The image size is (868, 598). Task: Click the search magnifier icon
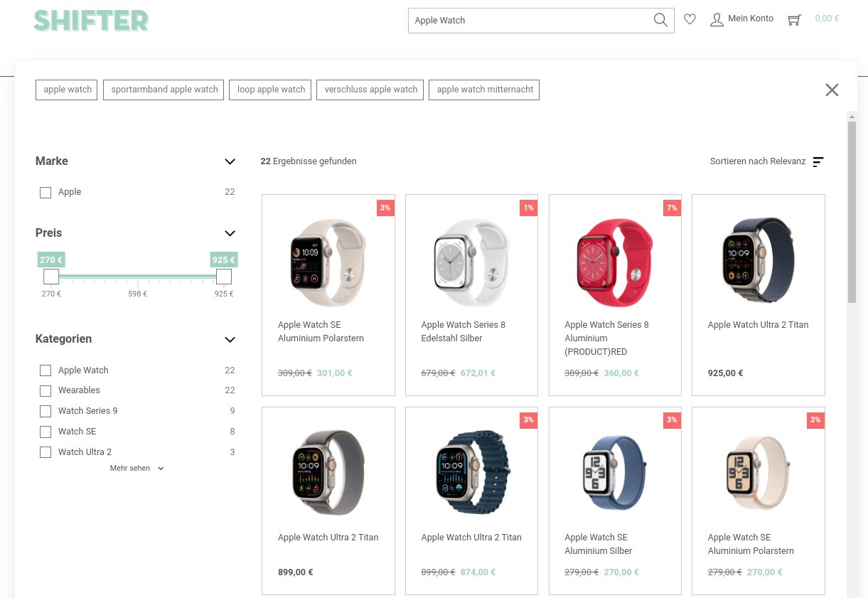[660, 20]
